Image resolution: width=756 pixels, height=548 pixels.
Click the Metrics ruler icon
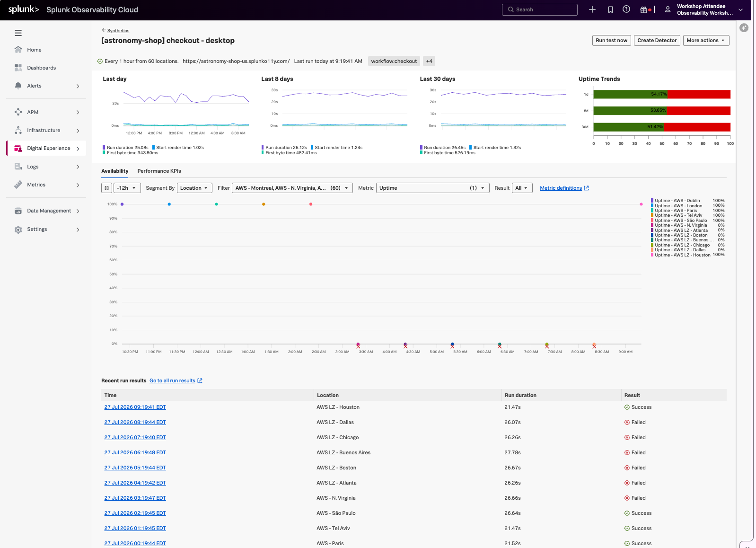[x=18, y=185]
